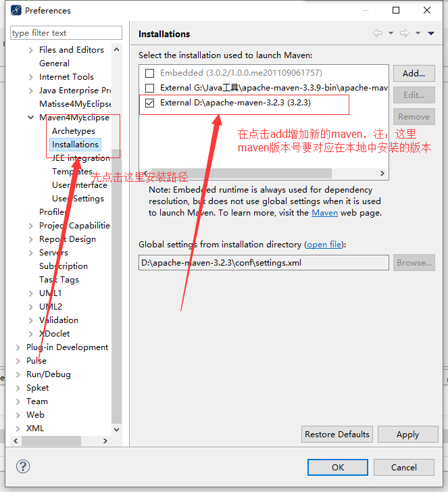Open the back history dropdown arrow
Viewport: 448px width, 492px height.
tap(391, 33)
